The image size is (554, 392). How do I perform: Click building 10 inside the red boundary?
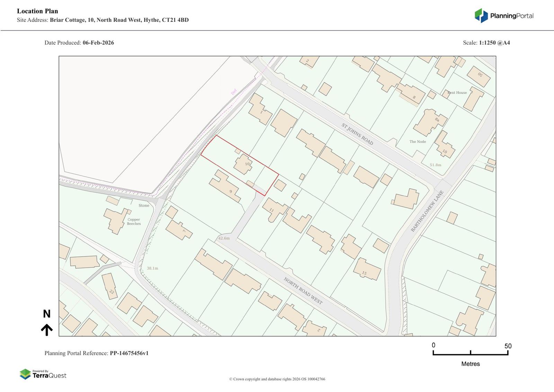244,164
